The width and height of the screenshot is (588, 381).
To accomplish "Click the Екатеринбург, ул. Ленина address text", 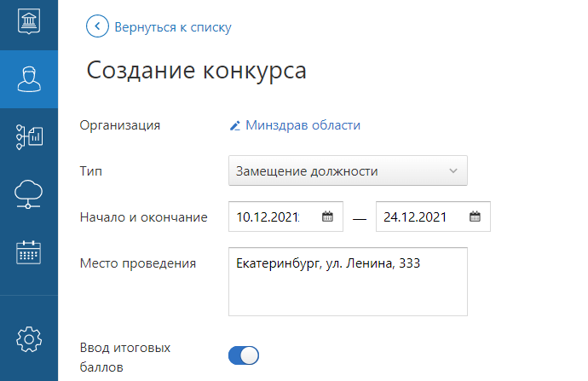I will (328, 263).
